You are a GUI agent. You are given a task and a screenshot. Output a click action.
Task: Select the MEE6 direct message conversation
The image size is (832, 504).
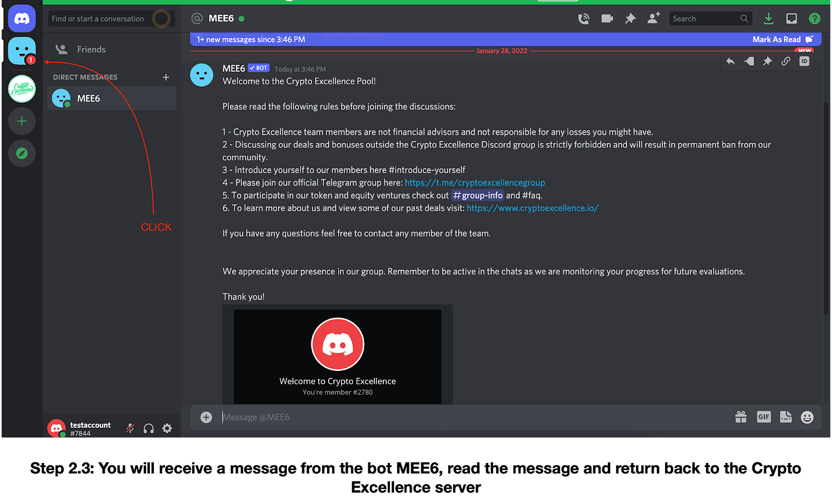pyautogui.click(x=112, y=98)
